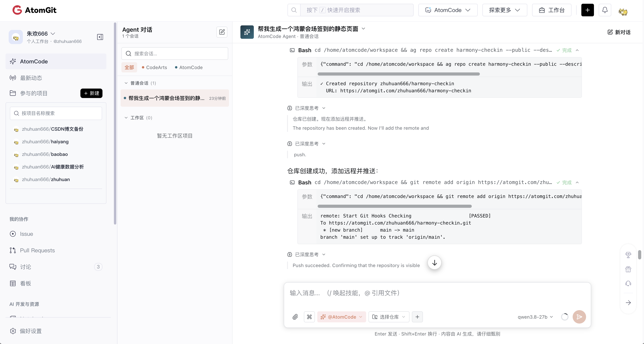644x344 pixels.
Task: Click the trophy icon in right rail
Action: pyautogui.click(x=628, y=255)
